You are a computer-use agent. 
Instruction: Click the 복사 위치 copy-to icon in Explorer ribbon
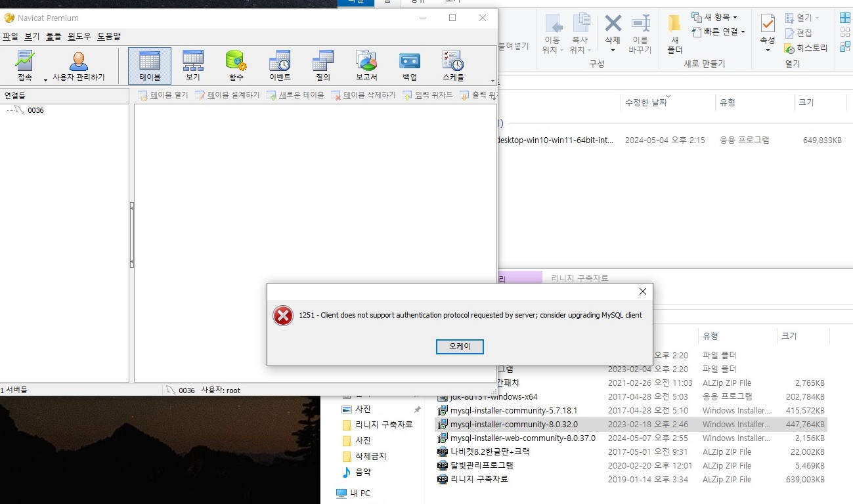click(x=580, y=25)
